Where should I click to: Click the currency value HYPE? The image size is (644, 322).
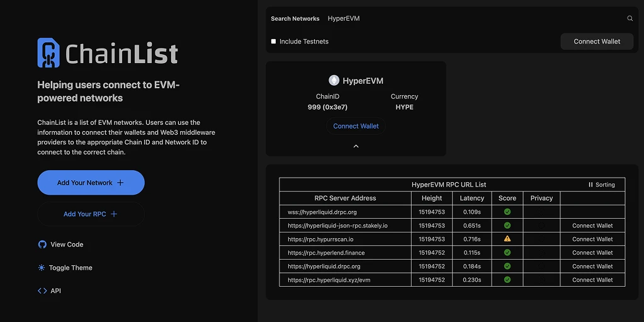pyautogui.click(x=404, y=107)
